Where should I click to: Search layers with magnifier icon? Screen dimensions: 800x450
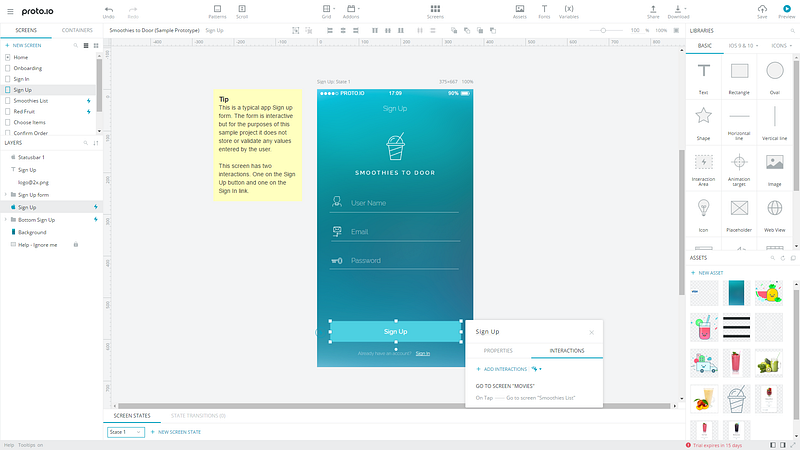pyautogui.click(x=86, y=143)
